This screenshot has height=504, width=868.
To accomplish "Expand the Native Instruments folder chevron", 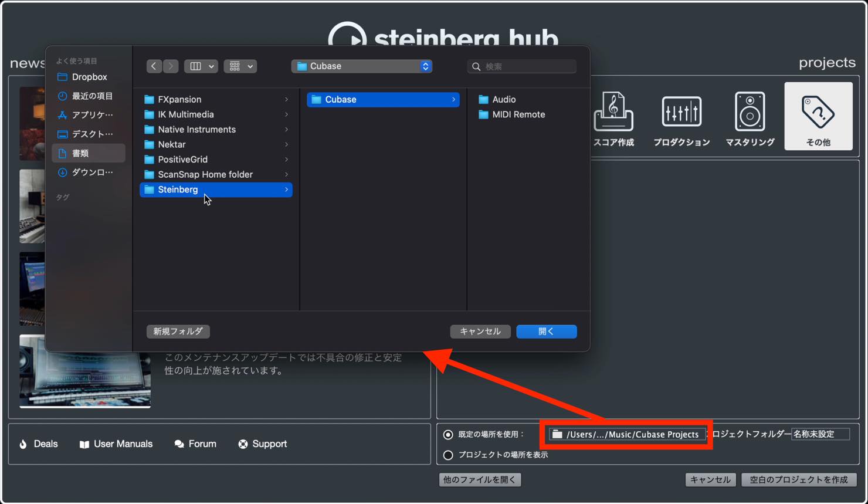I will coord(286,129).
